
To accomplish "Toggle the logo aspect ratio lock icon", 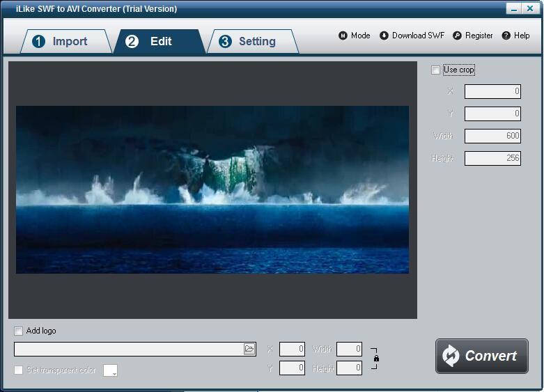I will click(376, 359).
